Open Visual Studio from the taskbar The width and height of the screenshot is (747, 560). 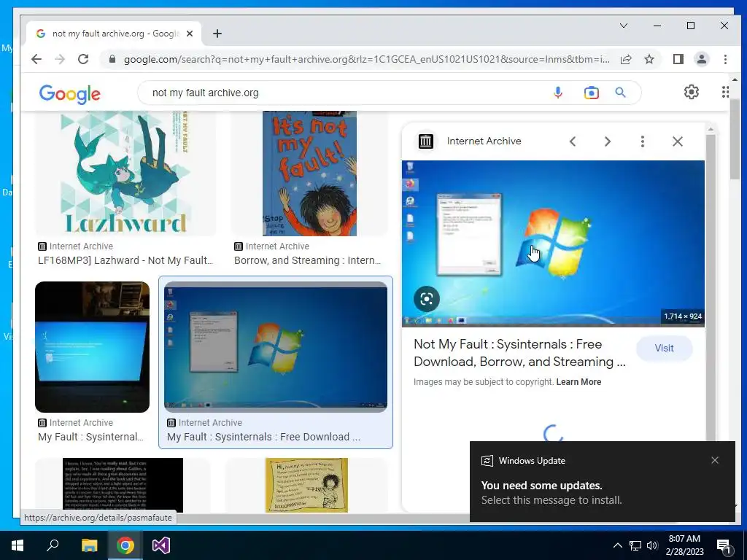(x=161, y=545)
